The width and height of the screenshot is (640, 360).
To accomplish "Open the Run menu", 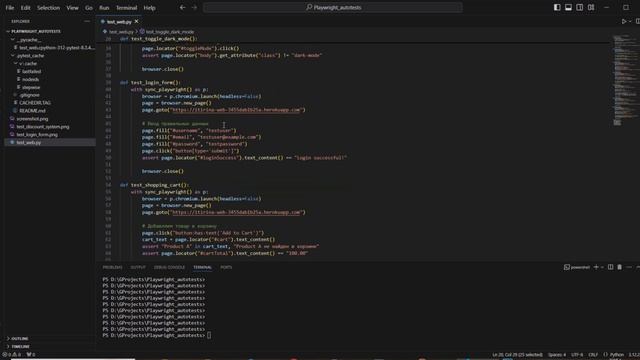I will 104,8.
